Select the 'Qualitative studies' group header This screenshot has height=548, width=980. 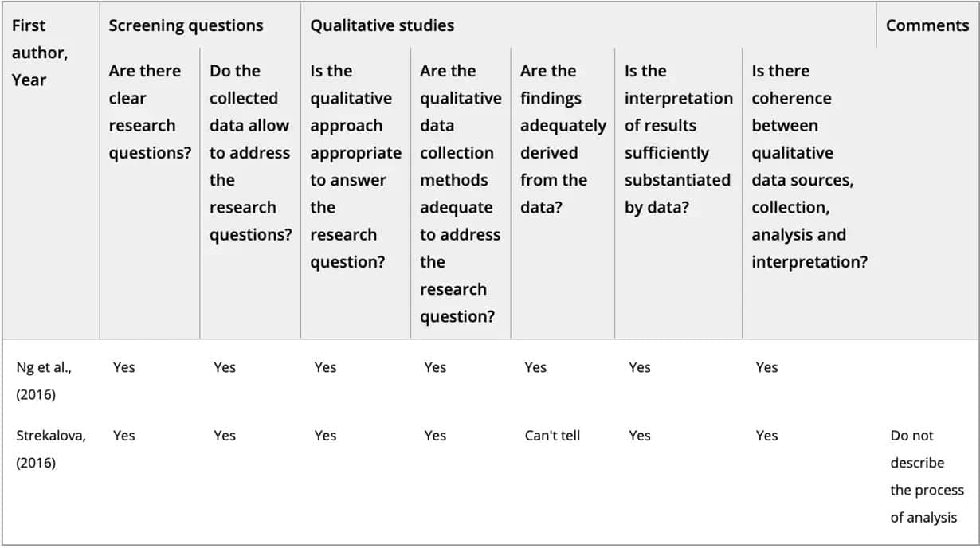pyautogui.click(x=382, y=25)
